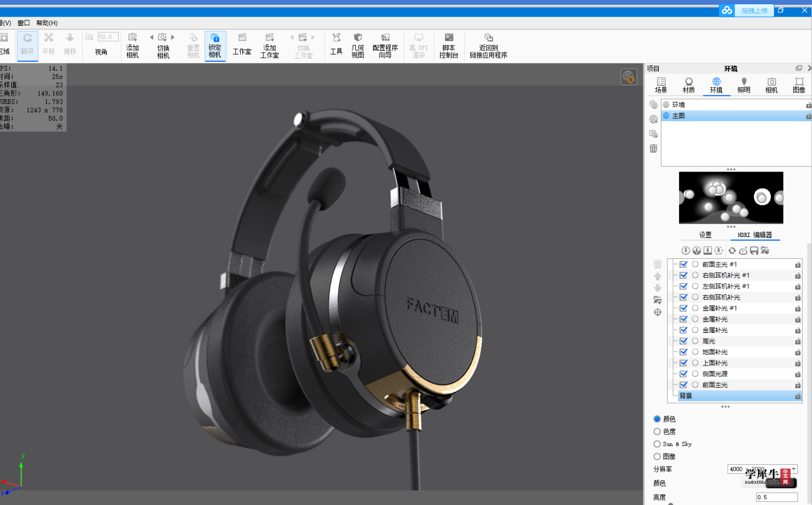
Task: Uncheck the 右侧耳机补光 #1 checkbox
Action: pos(683,276)
